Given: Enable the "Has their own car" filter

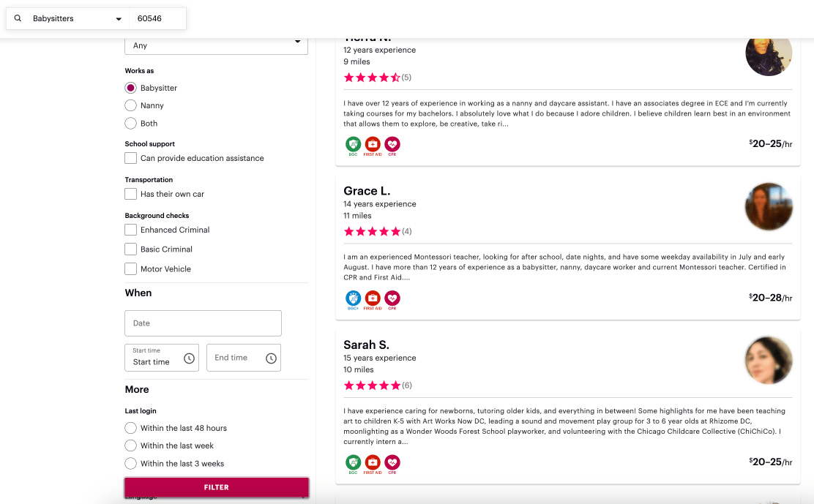Looking at the screenshot, I should coord(130,194).
